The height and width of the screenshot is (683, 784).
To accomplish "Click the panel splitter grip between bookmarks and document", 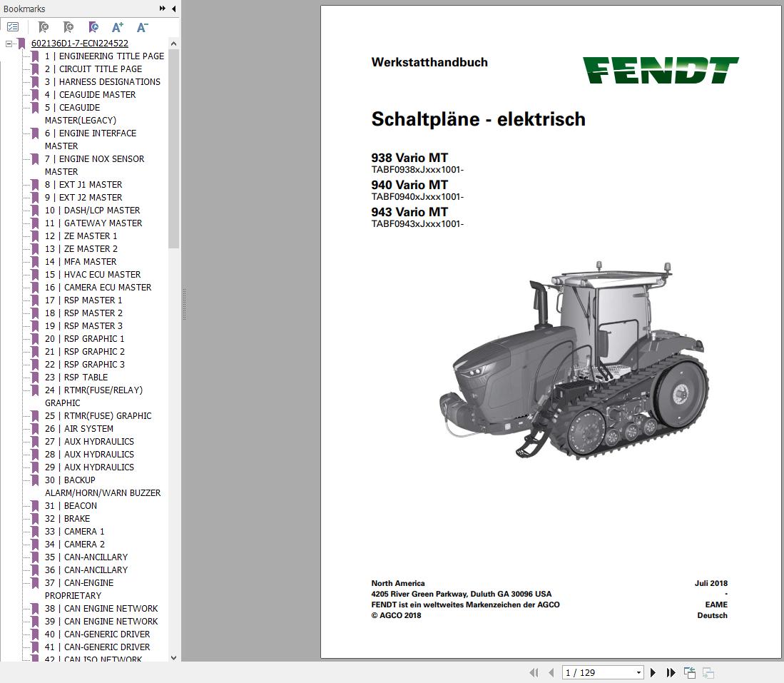I will point(184,304).
